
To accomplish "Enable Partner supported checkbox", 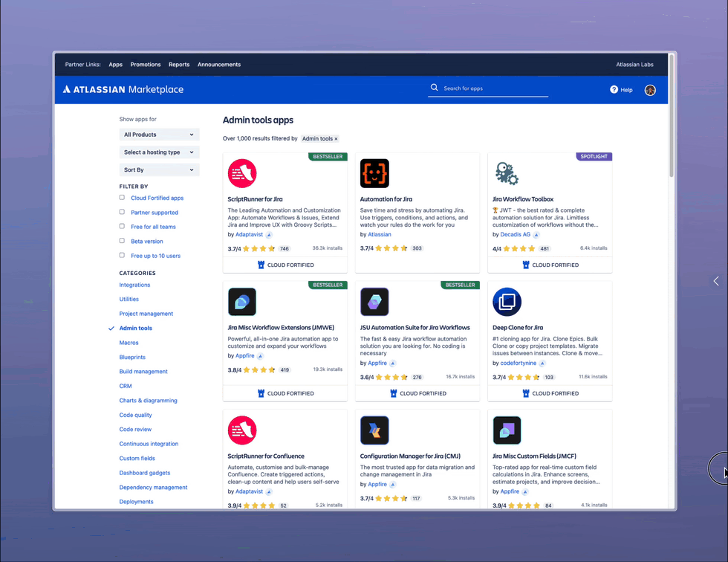I will [122, 212].
